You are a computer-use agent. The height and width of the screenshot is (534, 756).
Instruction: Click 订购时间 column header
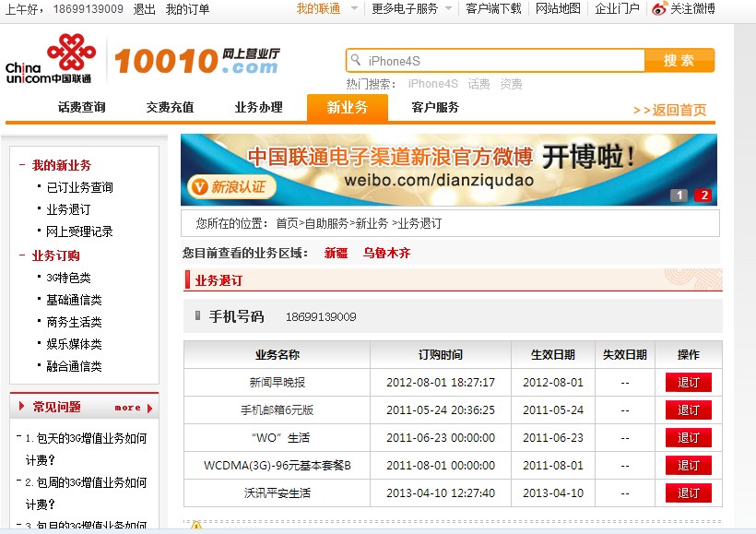pos(440,354)
